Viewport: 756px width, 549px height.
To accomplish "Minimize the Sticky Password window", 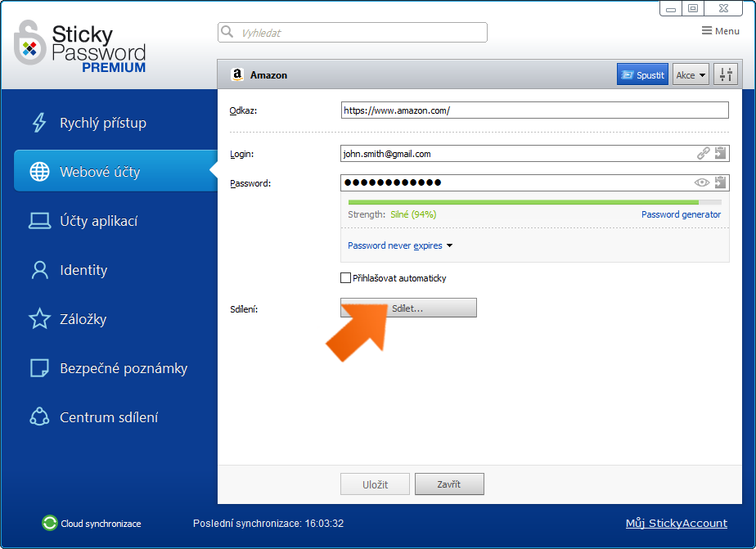I will [671, 8].
